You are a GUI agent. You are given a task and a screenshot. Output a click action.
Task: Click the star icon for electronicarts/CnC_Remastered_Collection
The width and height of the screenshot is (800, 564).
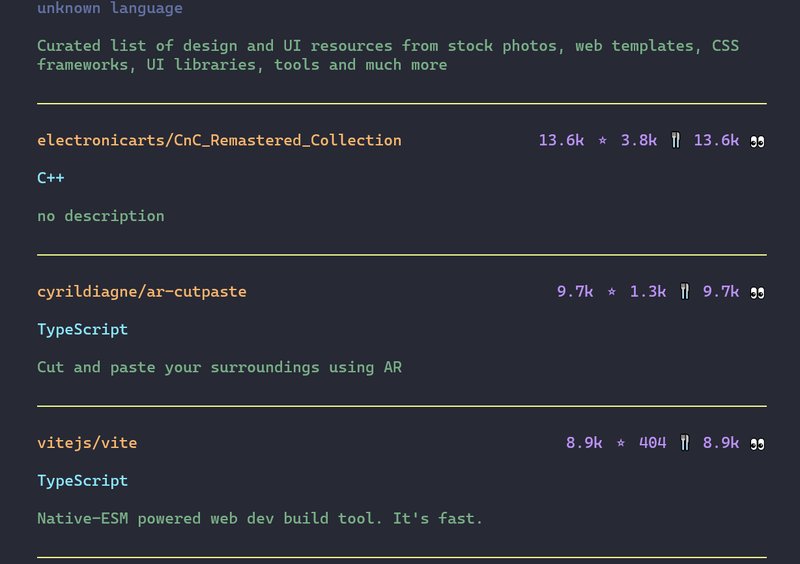602,141
